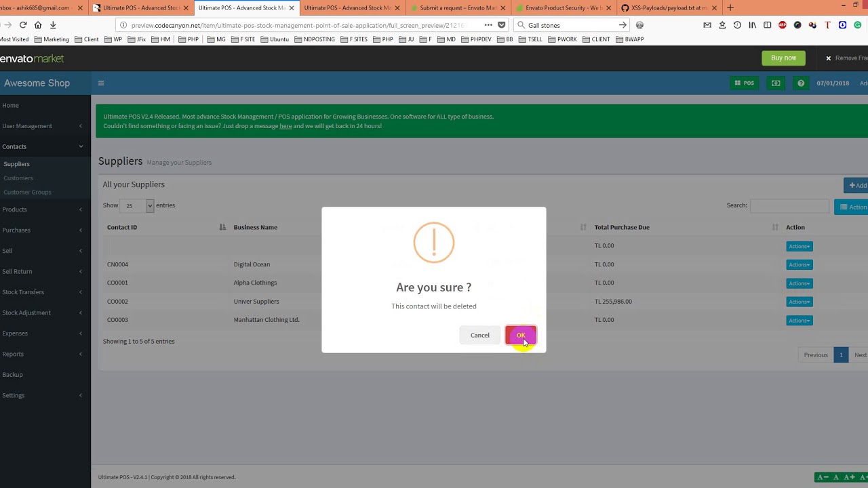Viewport: 868px width, 488px height.
Task: Open the BWAPP bookmarks folder
Action: (629, 39)
